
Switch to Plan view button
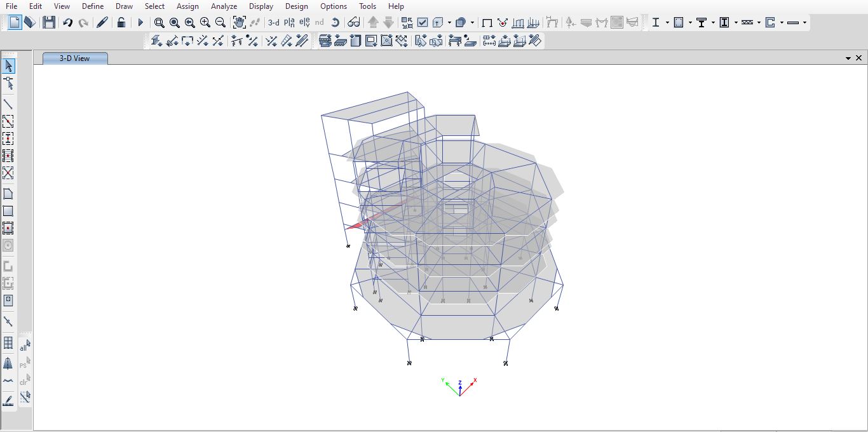[289, 23]
